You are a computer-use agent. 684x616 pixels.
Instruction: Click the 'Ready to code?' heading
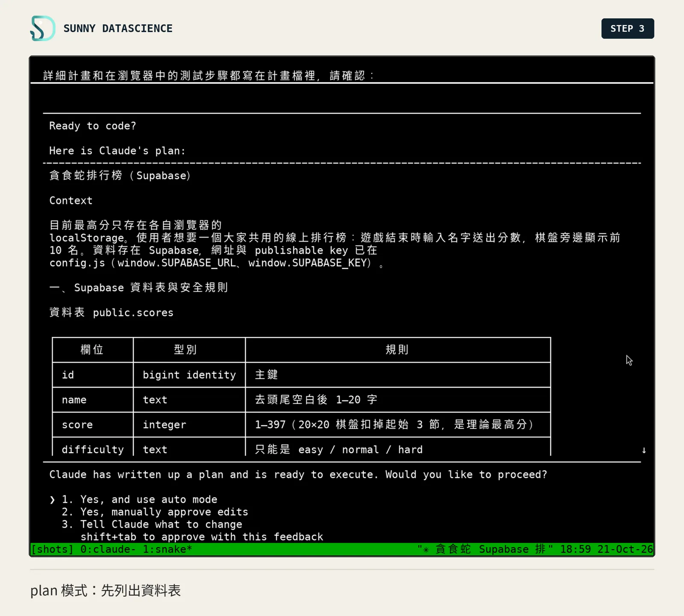coord(93,126)
